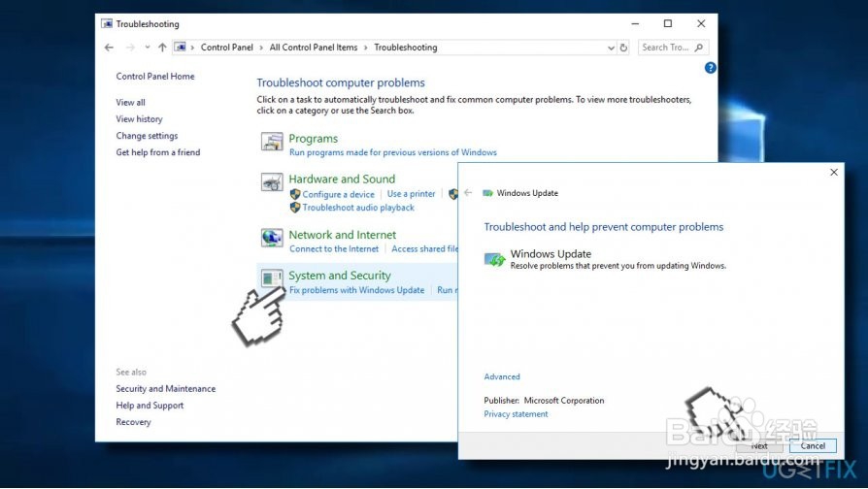The image size is (868, 489).
Task: Open the Programs category heading
Action: [313, 139]
